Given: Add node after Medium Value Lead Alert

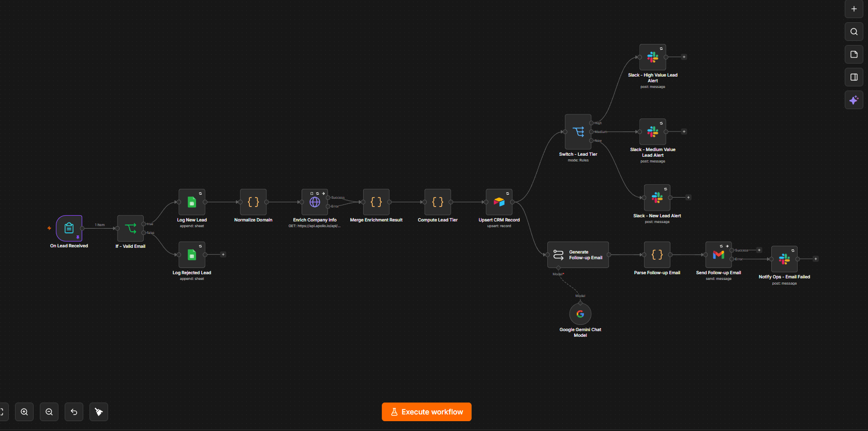Looking at the screenshot, I should (x=684, y=132).
